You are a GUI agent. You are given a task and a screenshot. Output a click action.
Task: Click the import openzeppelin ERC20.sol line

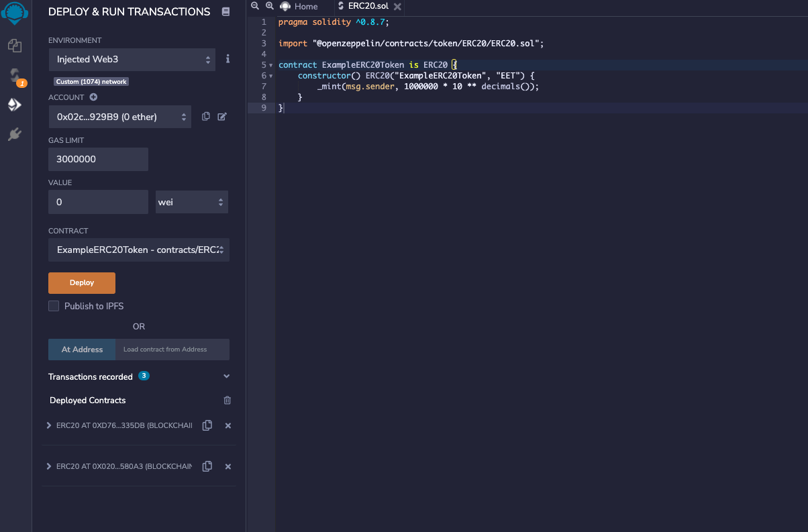(x=411, y=44)
